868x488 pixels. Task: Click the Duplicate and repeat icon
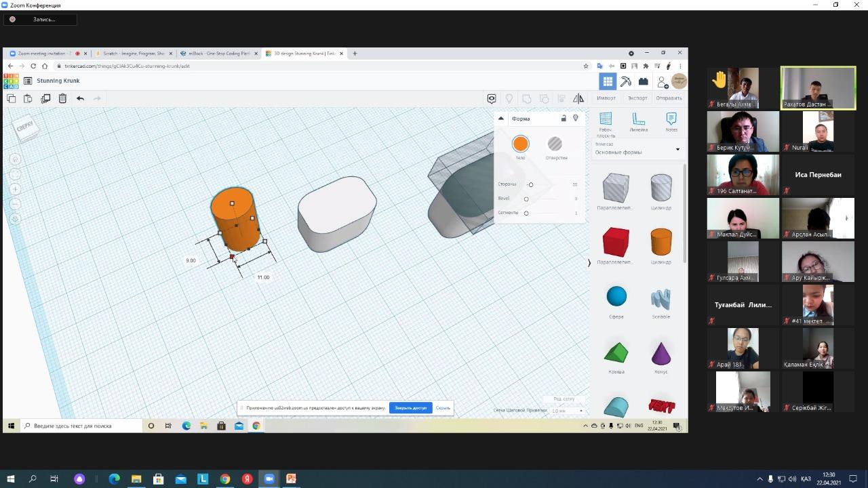tap(45, 98)
